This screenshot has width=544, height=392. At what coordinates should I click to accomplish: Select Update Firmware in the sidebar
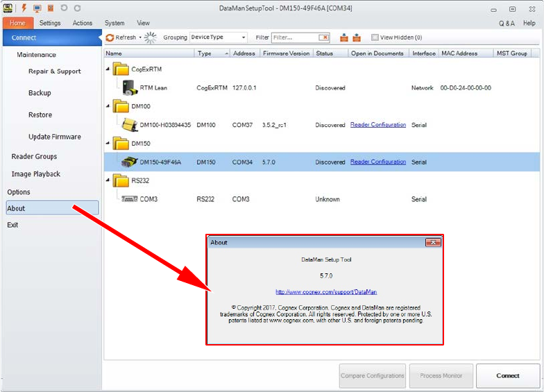[54, 136]
